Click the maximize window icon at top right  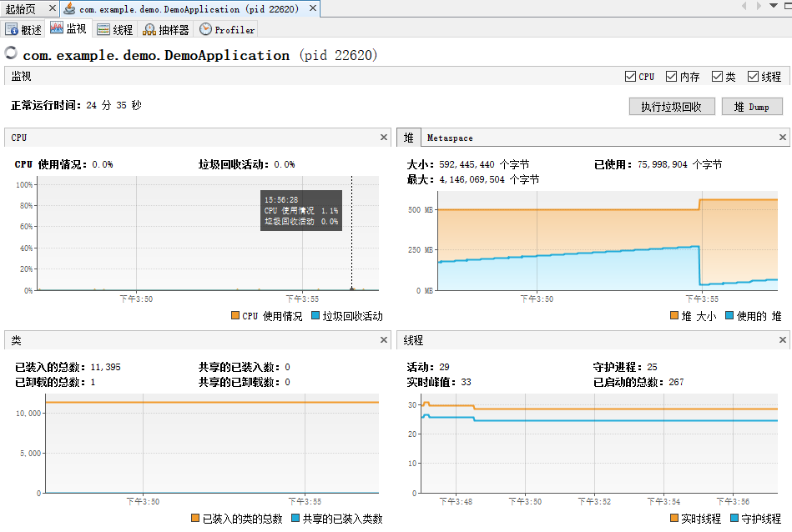click(x=788, y=6)
